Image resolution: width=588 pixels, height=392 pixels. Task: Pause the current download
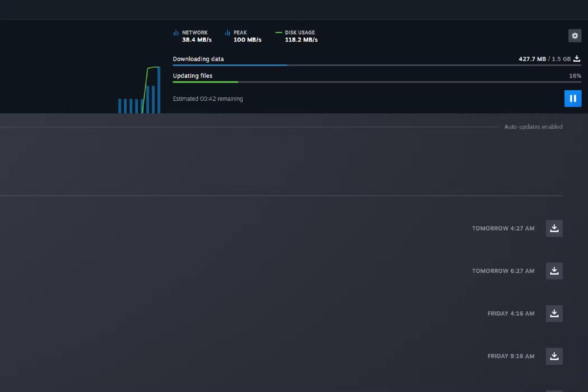pyautogui.click(x=573, y=99)
